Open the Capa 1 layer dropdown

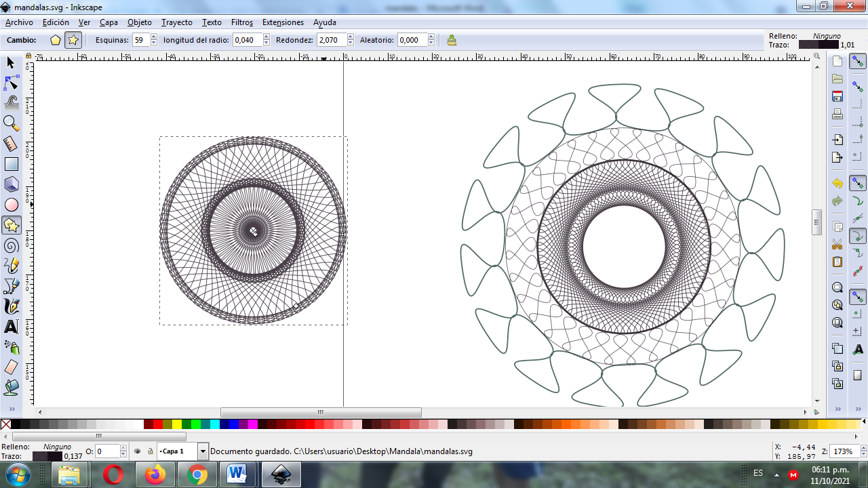tap(203, 451)
